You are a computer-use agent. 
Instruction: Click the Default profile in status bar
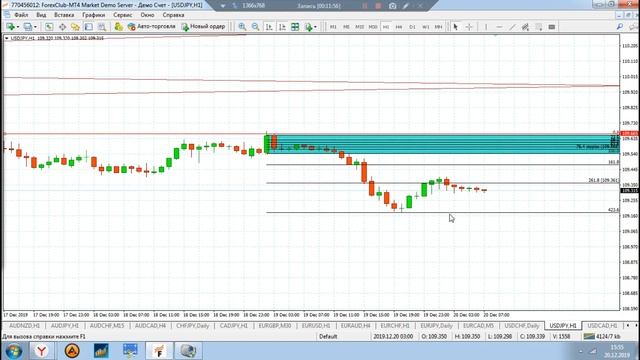click(328, 337)
